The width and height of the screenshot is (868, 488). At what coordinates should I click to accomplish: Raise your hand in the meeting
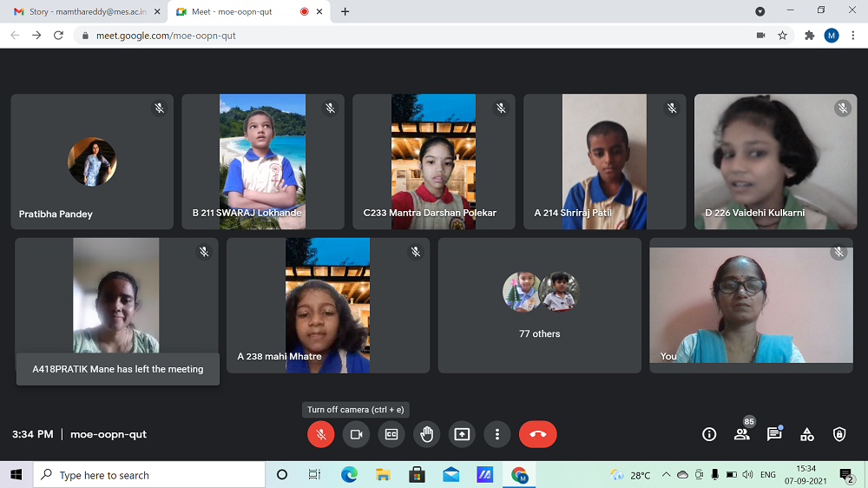coord(426,434)
